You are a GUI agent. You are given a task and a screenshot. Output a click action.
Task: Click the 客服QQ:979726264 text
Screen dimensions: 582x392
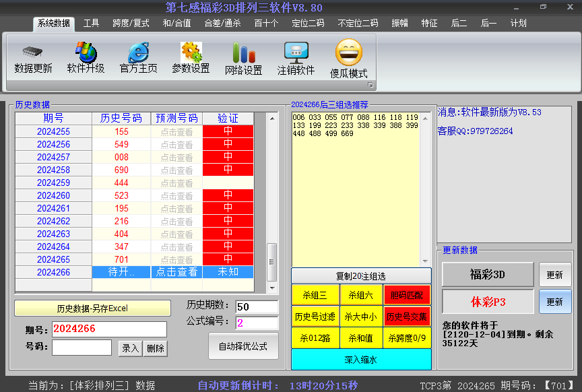(476, 131)
